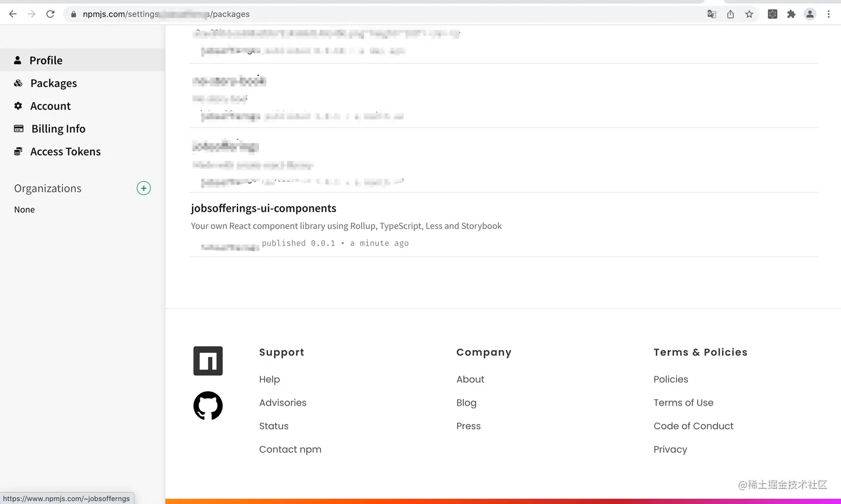Bookmark this page with the star icon
The width and height of the screenshot is (841, 504).
click(749, 14)
